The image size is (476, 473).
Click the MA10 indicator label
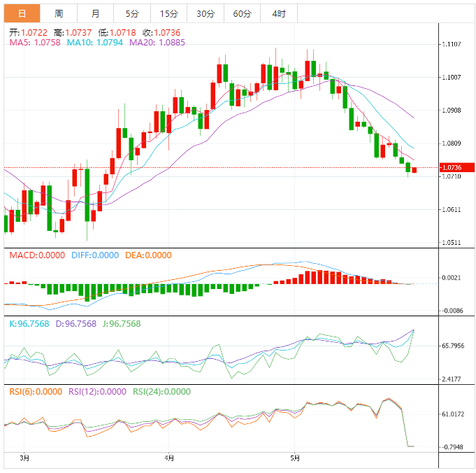(x=95, y=42)
